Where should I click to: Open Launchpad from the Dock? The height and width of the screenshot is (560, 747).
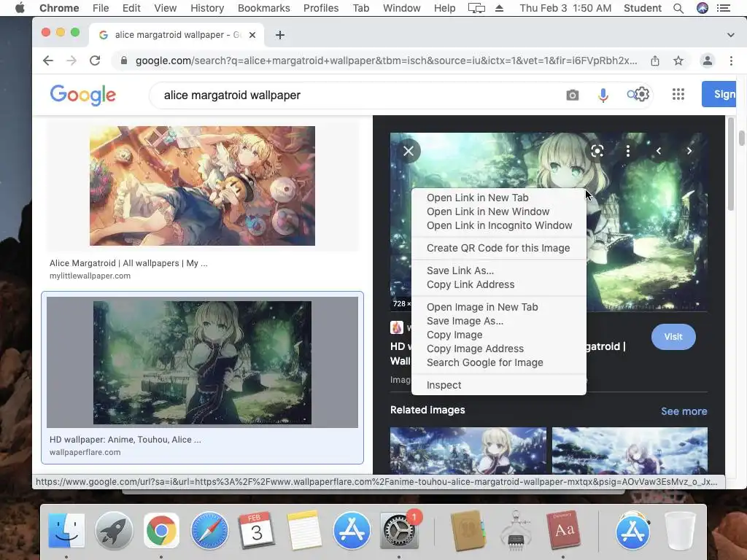tap(114, 530)
